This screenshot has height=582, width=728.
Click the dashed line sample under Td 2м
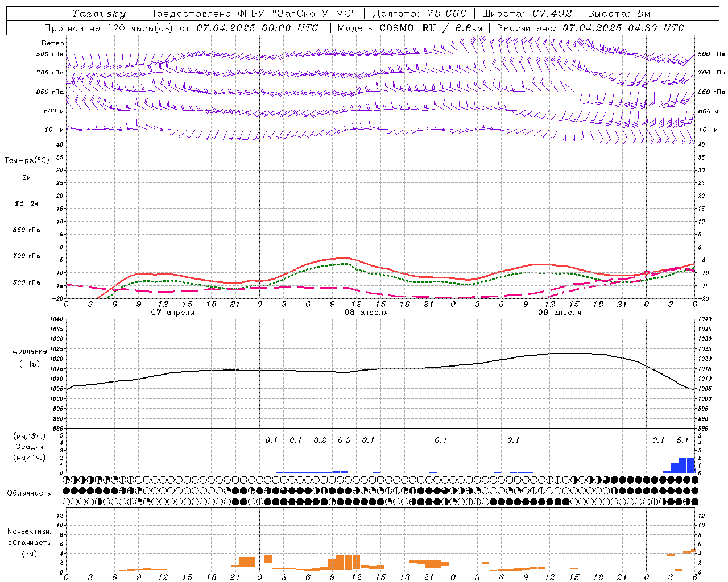pyautogui.click(x=25, y=210)
